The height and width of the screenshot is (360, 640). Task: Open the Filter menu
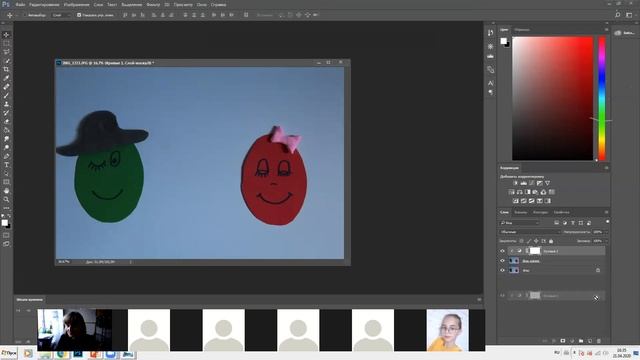pos(153,5)
